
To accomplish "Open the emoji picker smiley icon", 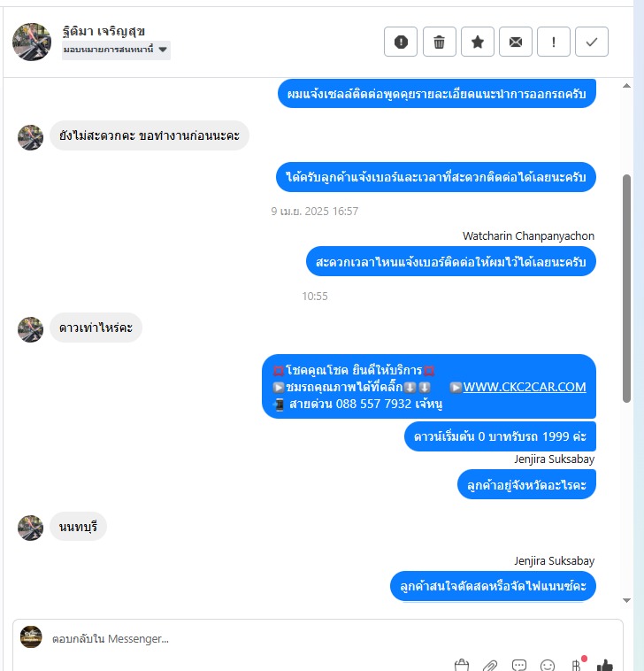I will pyautogui.click(x=548, y=666).
